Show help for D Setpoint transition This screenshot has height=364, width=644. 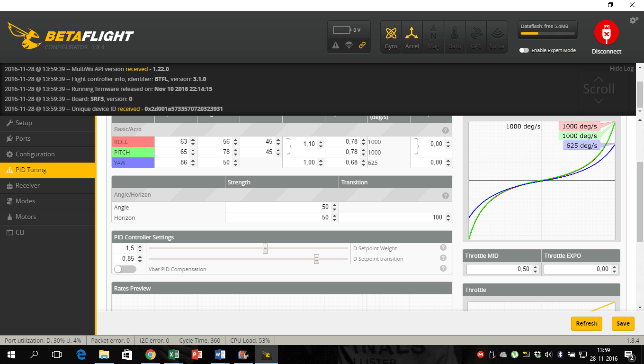(x=443, y=258)
